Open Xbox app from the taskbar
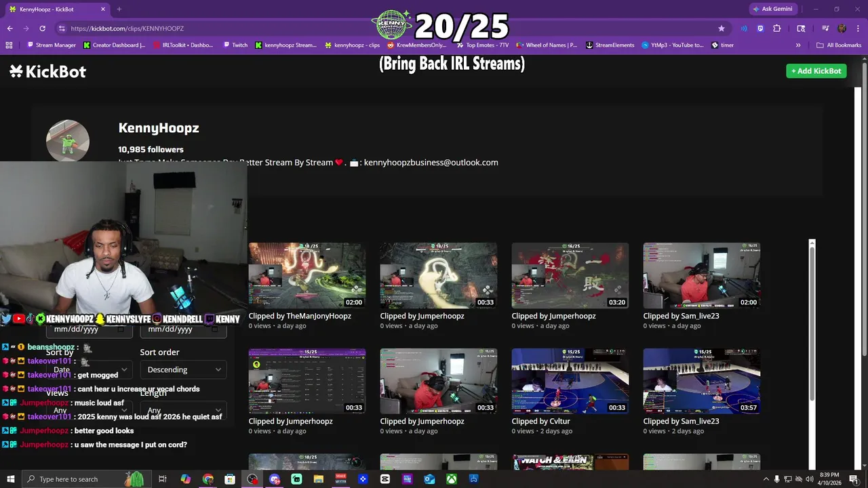 pyautogui.click(x=452, y=479)
